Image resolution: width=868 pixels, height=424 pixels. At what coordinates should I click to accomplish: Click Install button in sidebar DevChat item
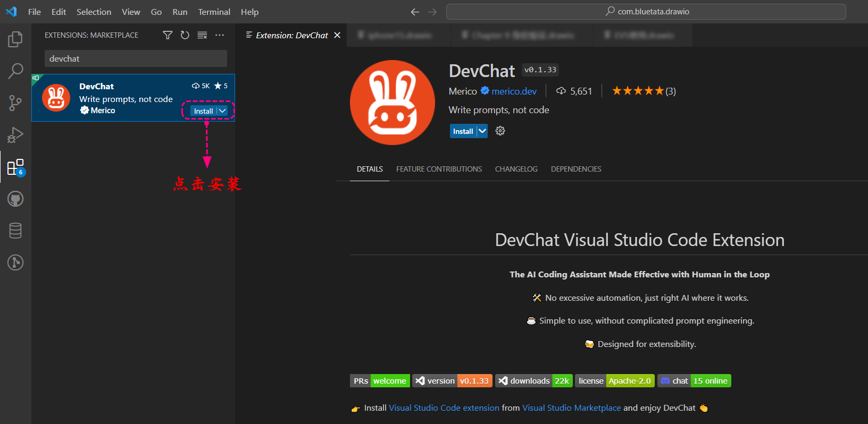click(x=203, y=111)
